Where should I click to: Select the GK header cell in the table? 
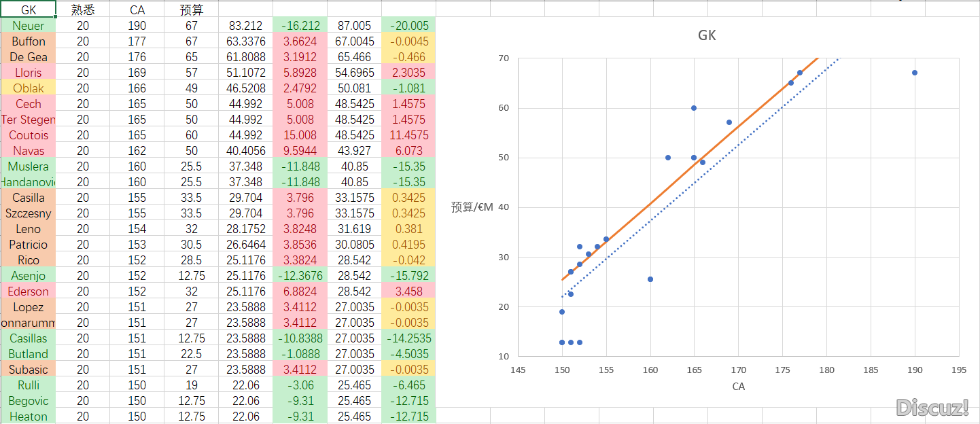[29, 10]
